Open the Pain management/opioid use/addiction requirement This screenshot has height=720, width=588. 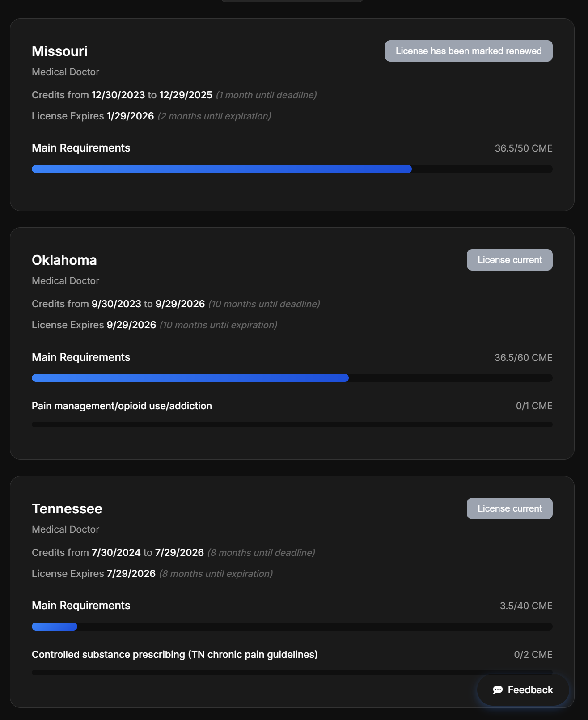122,406
